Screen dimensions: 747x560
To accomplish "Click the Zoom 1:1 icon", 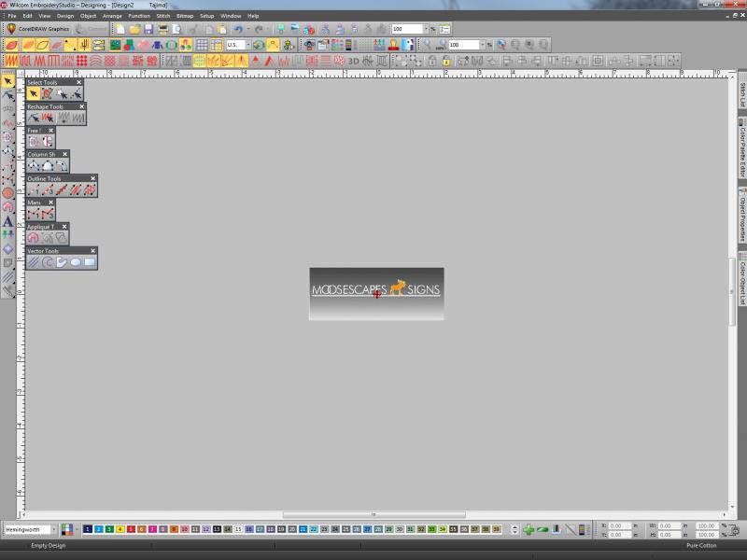I will click(x=441, y=45).
